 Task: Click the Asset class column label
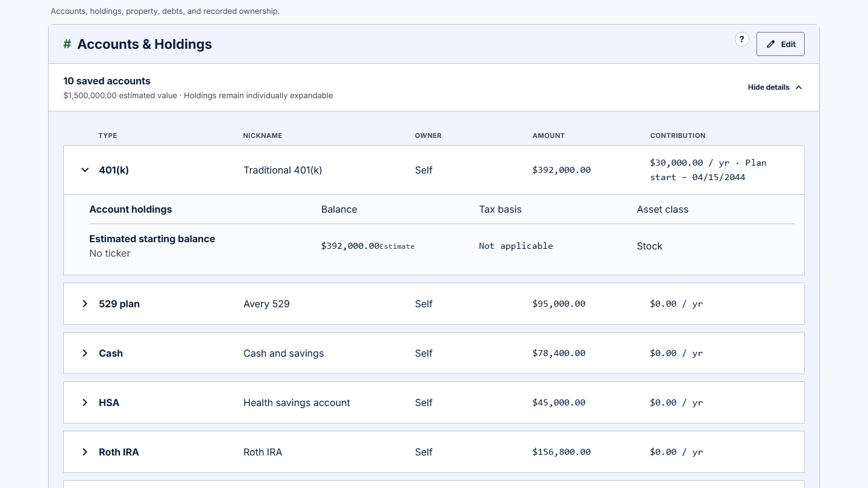click(x=662, y=210)
